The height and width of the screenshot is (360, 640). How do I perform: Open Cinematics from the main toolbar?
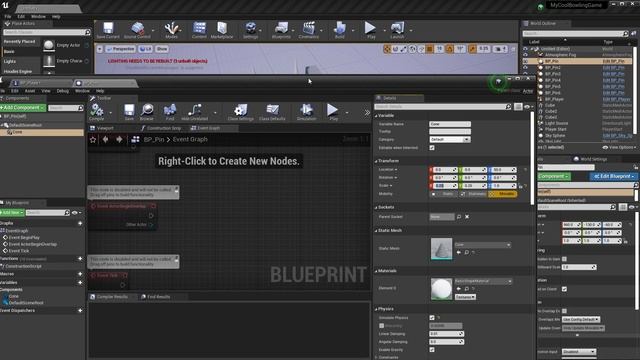click(309, 30)
